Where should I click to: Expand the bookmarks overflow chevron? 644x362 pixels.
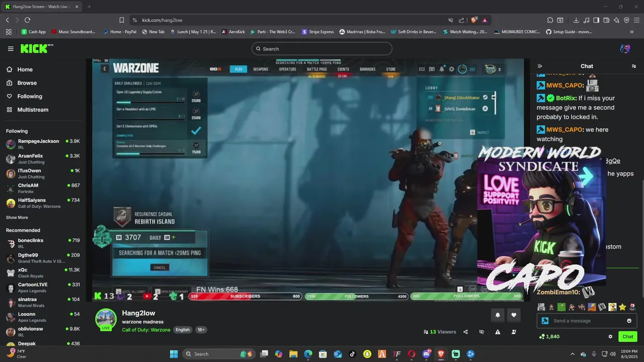tap(632, 32)
